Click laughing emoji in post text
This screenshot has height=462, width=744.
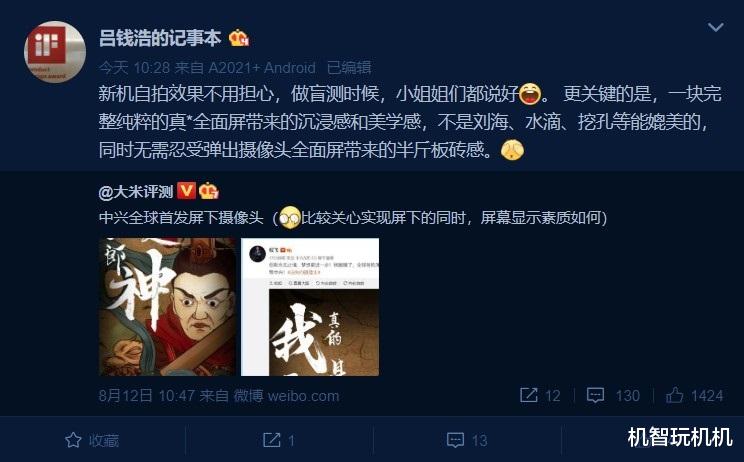click(530, 93)
